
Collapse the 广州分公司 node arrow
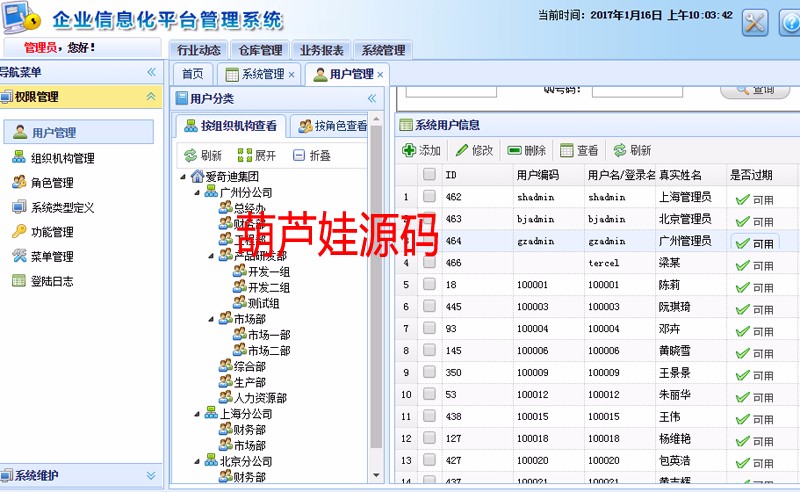(x=197, y=193)
